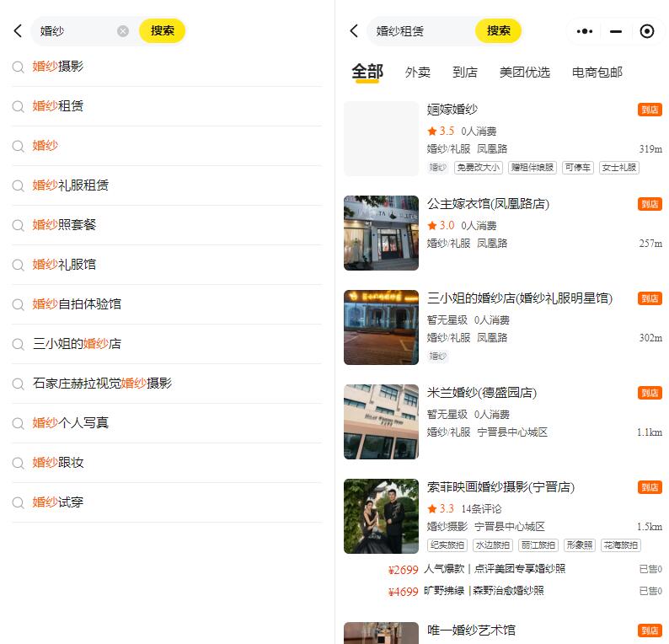The width and height of the screenshot is (669, 644).
Task: Select the 婚纱摄影 suggestion text
Action: [x=58, y=66]
